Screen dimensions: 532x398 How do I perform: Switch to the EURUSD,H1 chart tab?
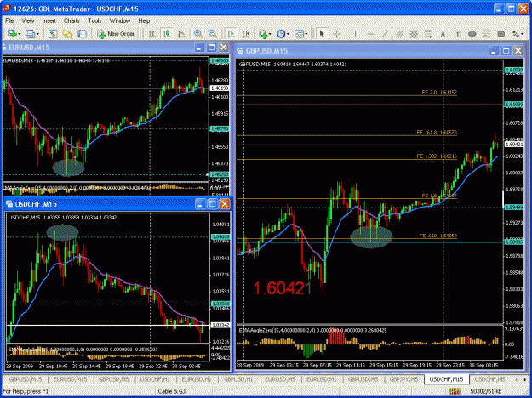[197, 379]
